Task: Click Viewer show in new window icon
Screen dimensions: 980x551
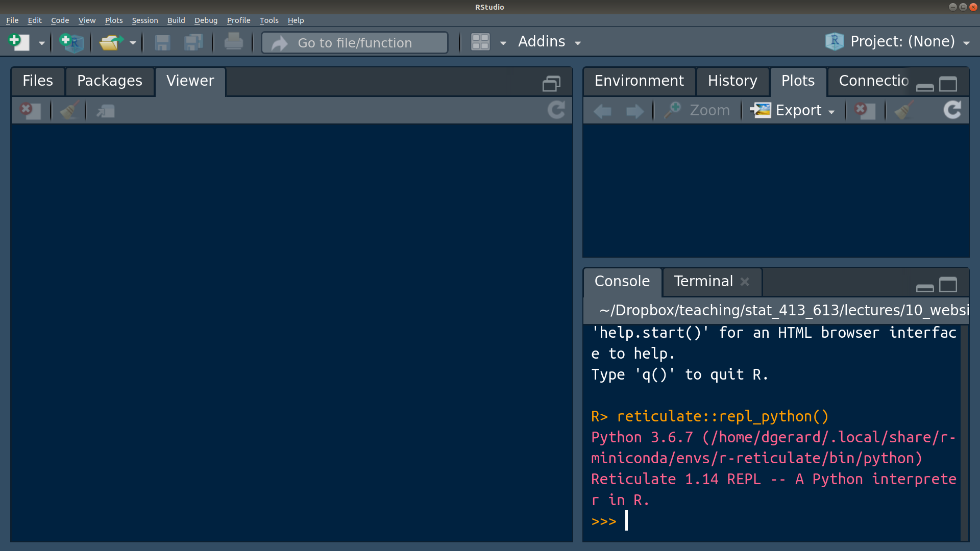Action: (x=106, y=111)
